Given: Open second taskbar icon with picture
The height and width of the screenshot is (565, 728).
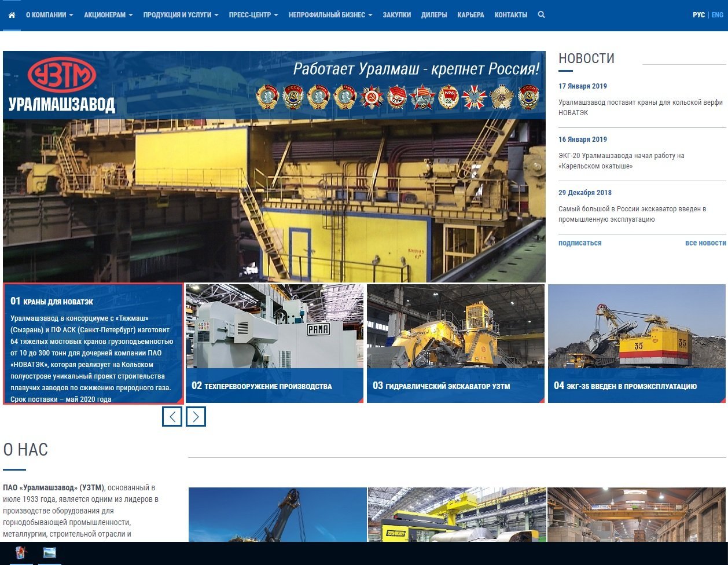Looking at the screenshot, I should (x=50, y=553).
